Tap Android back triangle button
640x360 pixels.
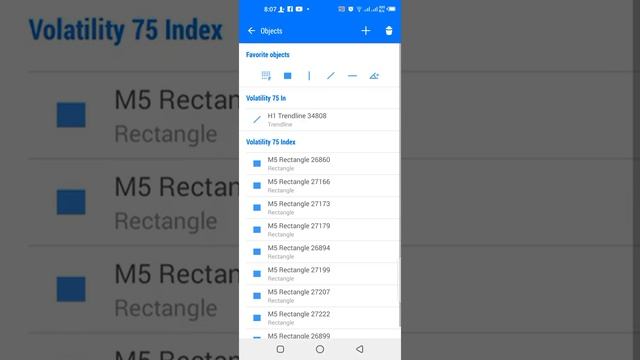click(x=360, y=349)
